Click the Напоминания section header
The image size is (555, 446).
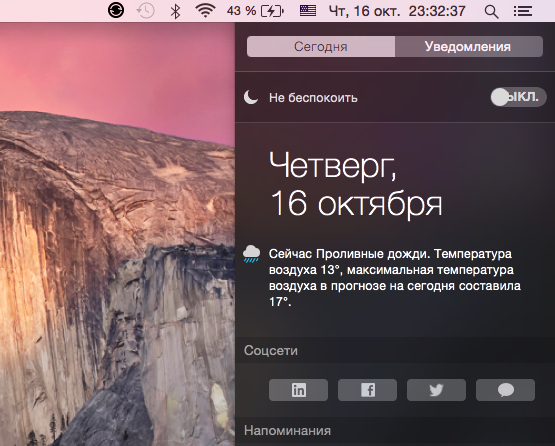tap(287, 431)
